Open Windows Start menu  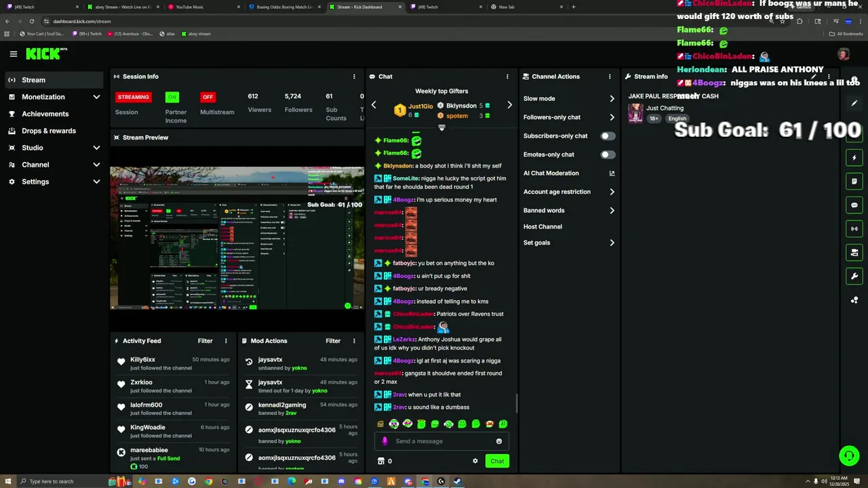(x=8, y=481)
